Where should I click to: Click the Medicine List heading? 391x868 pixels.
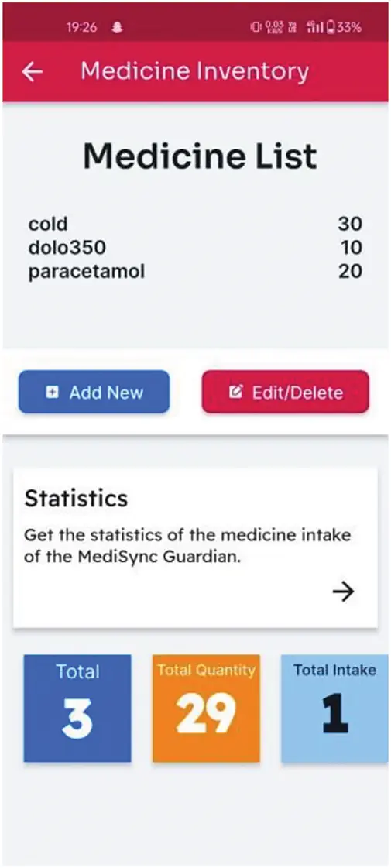[200, 156]
